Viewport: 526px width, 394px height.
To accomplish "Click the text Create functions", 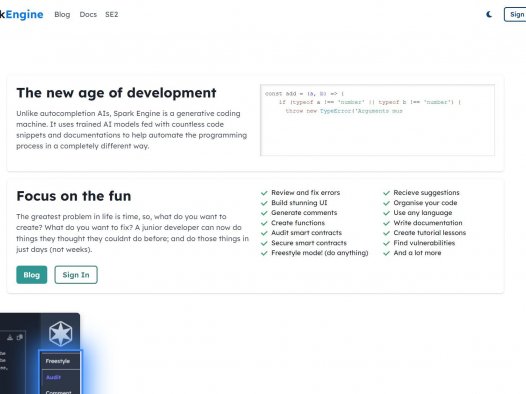I will coord(298,223).
